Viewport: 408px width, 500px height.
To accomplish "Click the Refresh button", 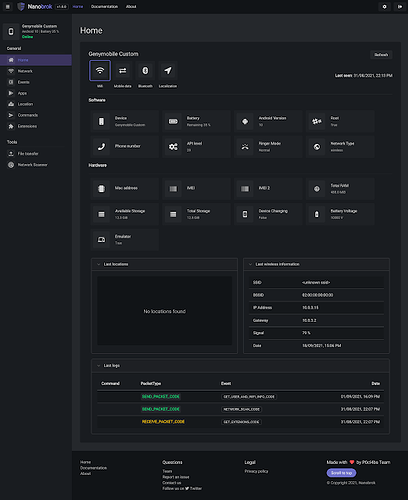I will tap(381, 55).
